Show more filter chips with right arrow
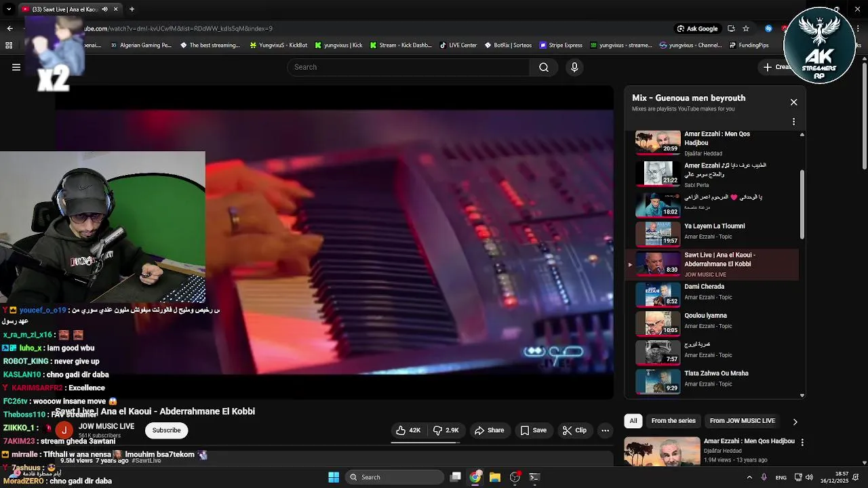Viewport: 868px width, 488px height. point(795,422)
